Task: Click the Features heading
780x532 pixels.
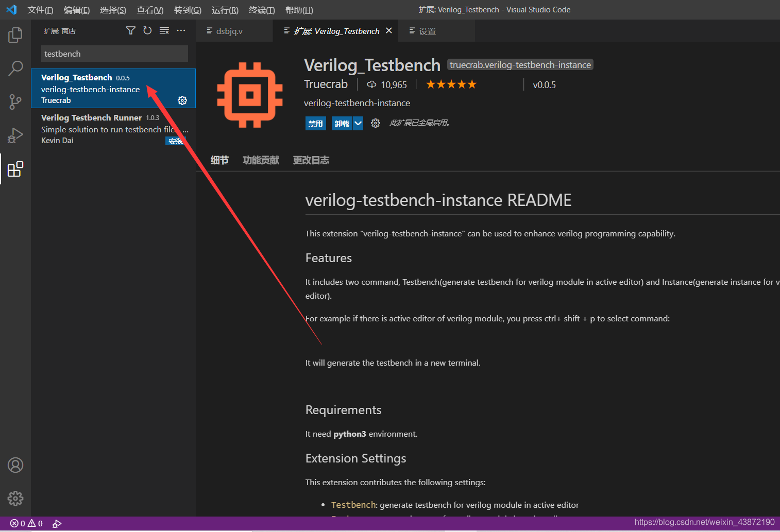Action: [329, 258]
